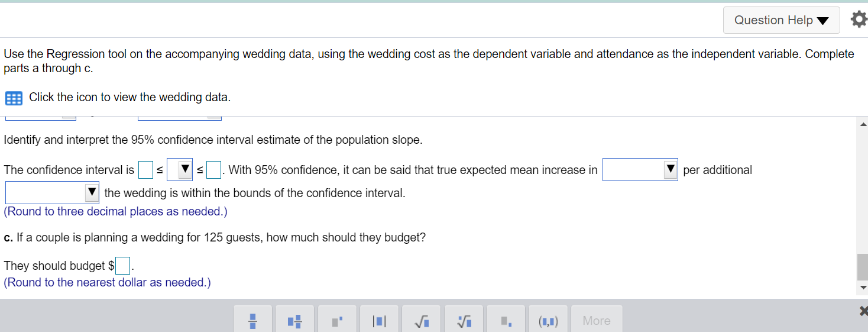Viewport: 868px width, 332px height.
Task: Click the part c question text
Action: [x=215, y=237]
